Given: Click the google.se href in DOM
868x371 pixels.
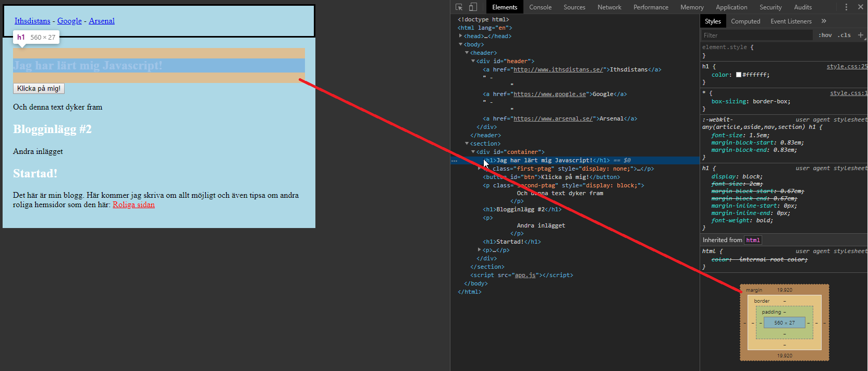Looking at the screenshot, I should [x=549, y=94].
